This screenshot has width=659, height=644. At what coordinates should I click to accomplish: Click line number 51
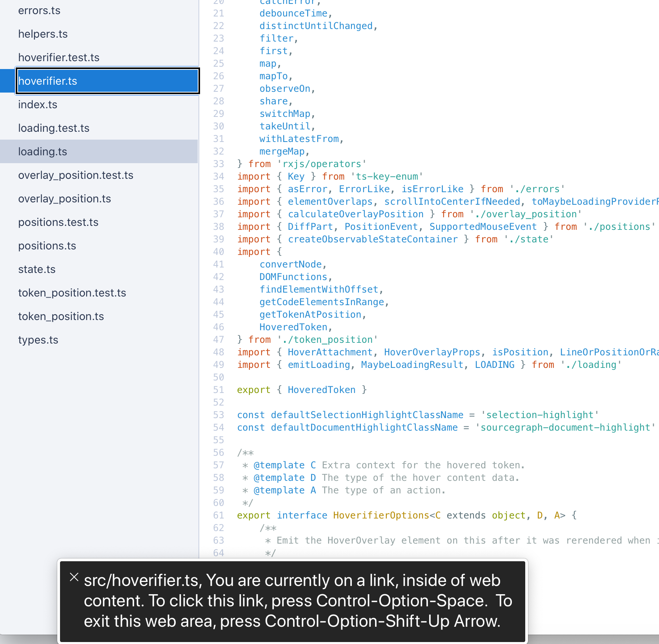coord(218,390)
